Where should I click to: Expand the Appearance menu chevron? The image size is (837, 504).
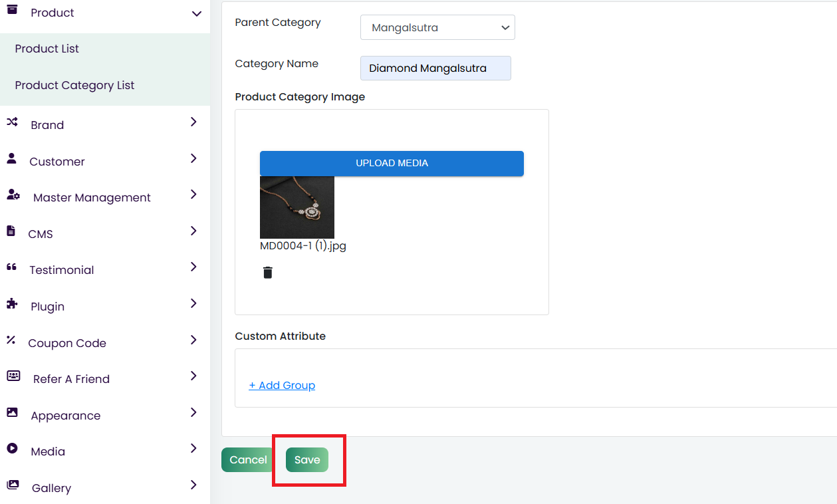click(193, 413)
